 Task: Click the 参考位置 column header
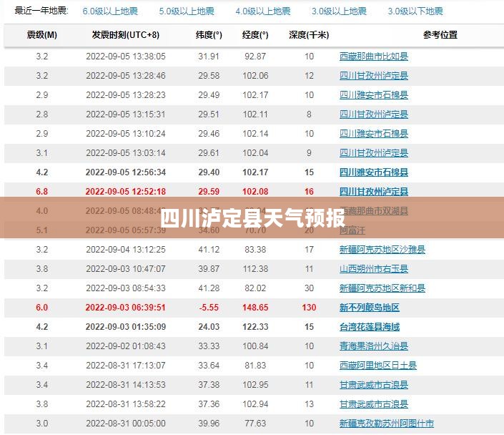440,35
